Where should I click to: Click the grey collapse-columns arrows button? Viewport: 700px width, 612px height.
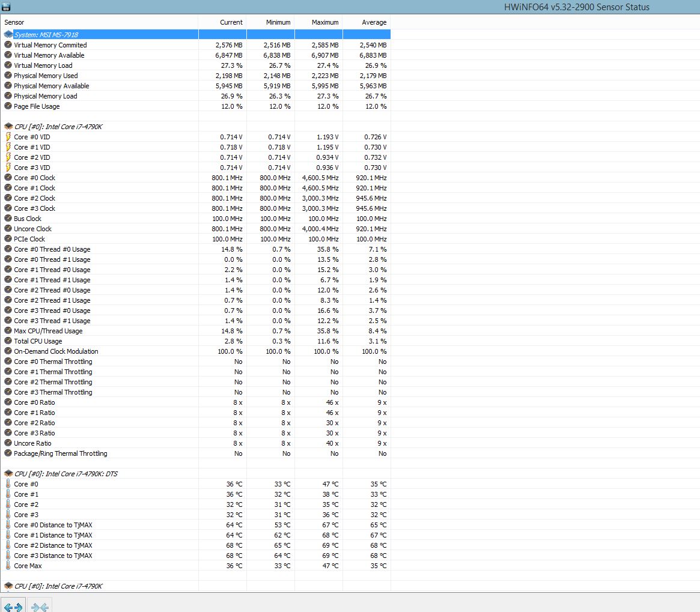point(40,607)
